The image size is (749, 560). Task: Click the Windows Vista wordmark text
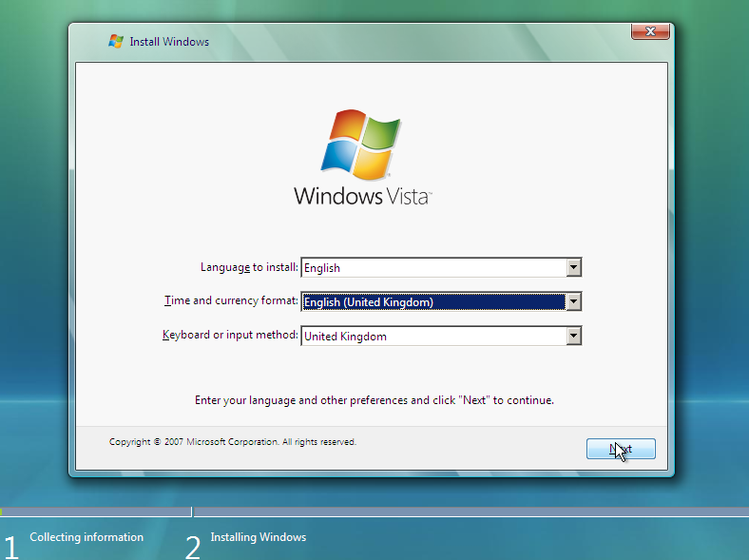pos(363,197)
